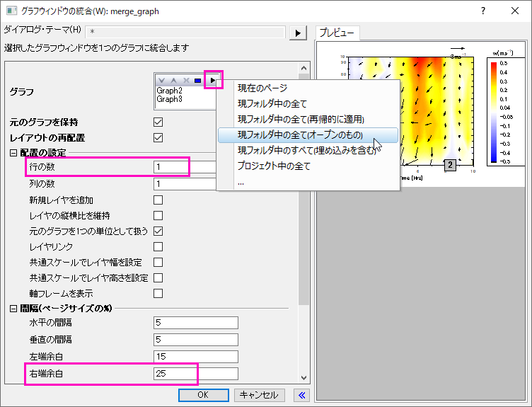This screenshot has width=532, height=407.
Task: Click the color scale legend in preview
Action: coord(507,112)
